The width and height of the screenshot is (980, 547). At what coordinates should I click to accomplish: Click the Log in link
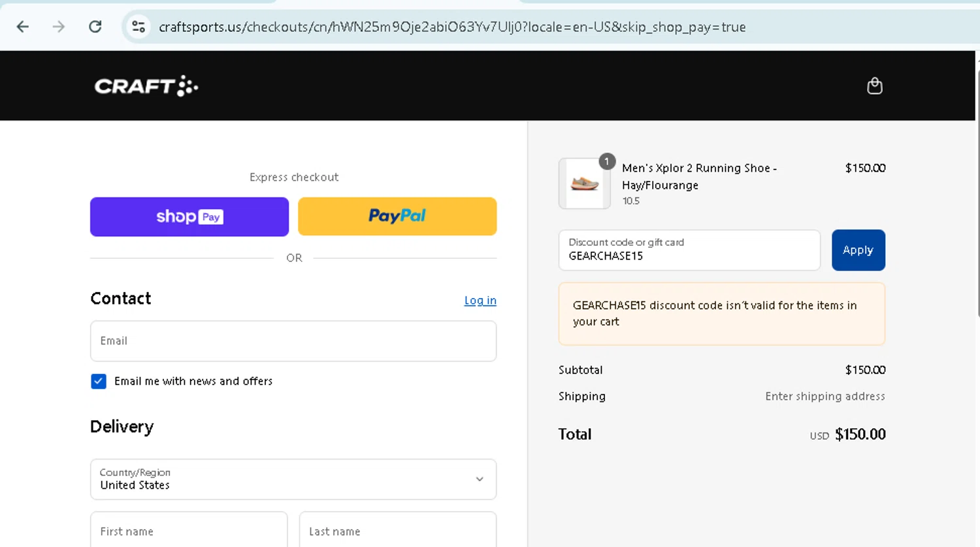point(480,300)
